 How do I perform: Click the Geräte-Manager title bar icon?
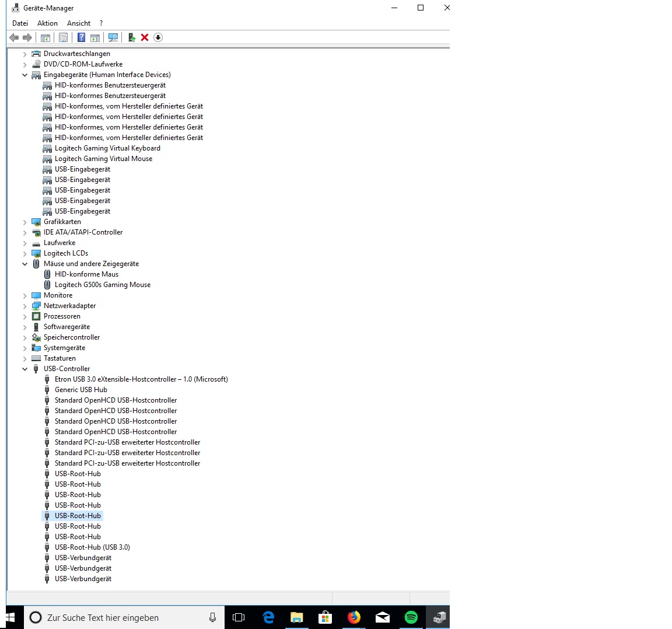[x=16, y=8]
